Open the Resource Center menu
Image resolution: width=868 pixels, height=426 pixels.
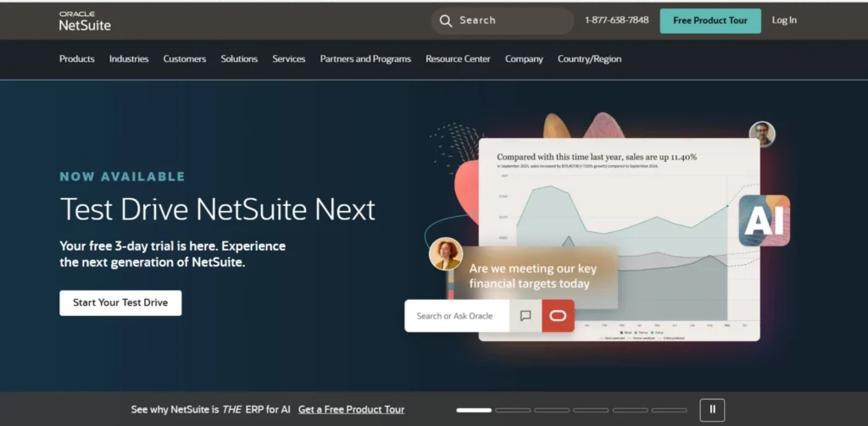[x=458, y=58]
